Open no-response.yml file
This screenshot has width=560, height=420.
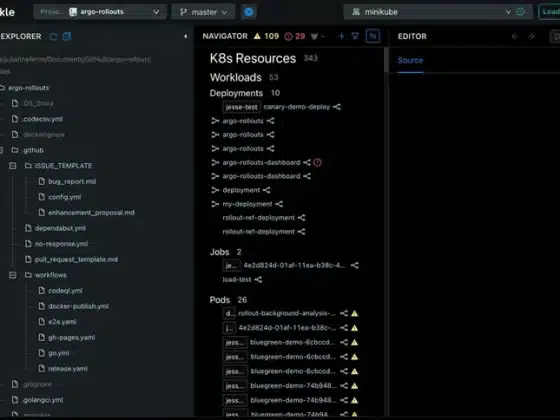click(x=61, y=244)
